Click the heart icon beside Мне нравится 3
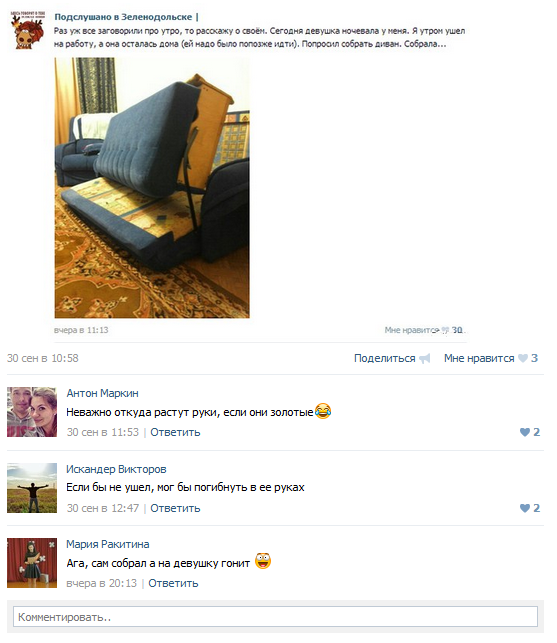This screenshot has width=557, height=643. pos(523,358)
